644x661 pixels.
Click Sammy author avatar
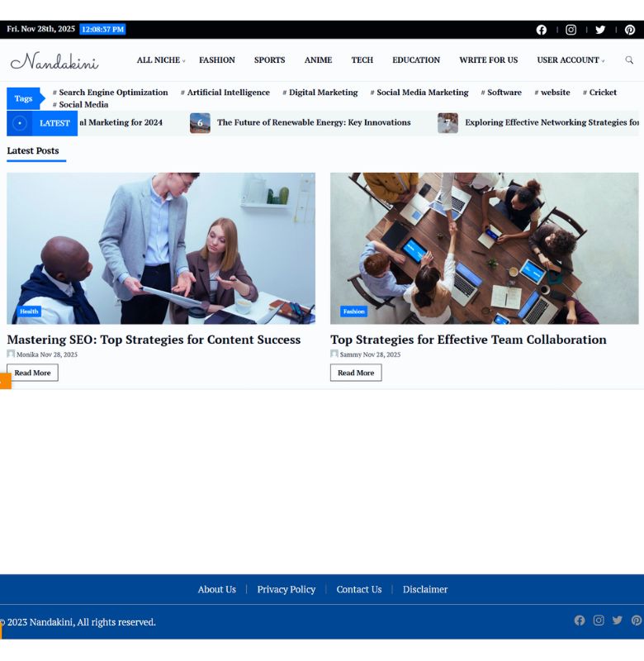pos(334,354)
